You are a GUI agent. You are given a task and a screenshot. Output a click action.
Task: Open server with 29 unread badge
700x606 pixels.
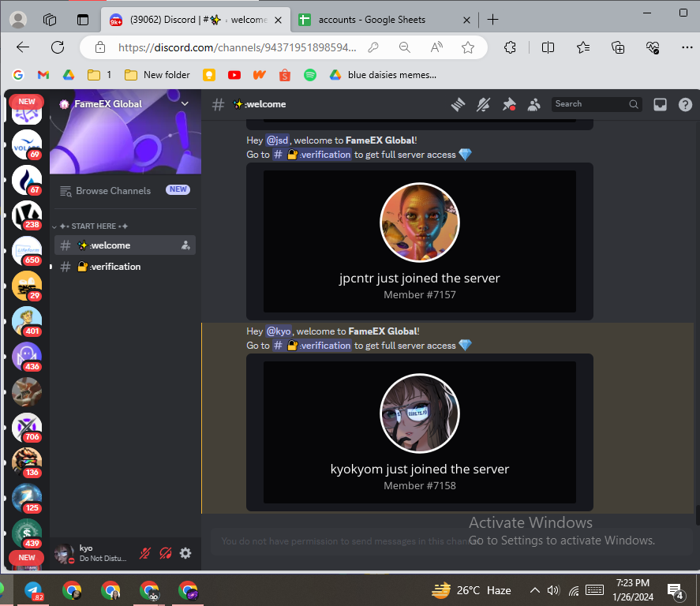point(27,286)
